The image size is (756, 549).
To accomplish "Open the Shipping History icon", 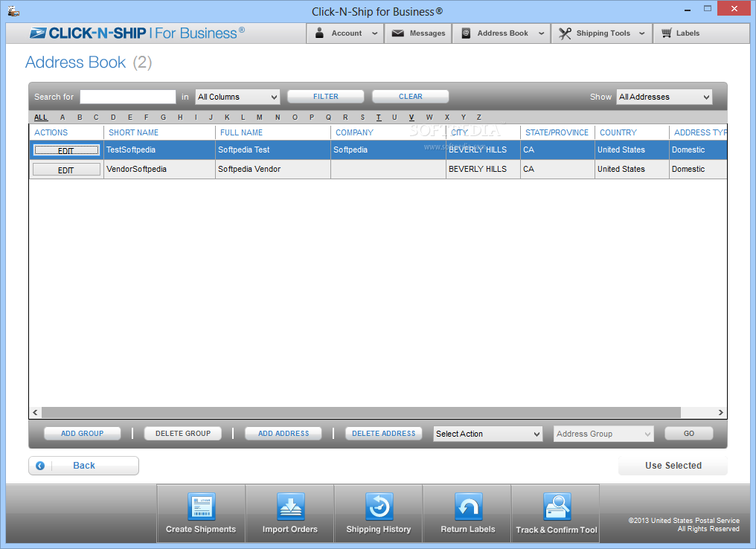I will tap(379, 506).
